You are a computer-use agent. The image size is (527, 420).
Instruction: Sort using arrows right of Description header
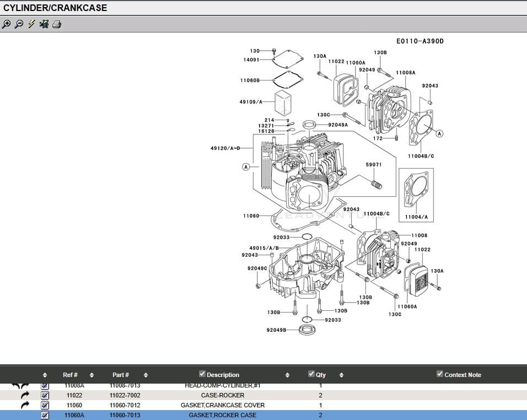287,375
